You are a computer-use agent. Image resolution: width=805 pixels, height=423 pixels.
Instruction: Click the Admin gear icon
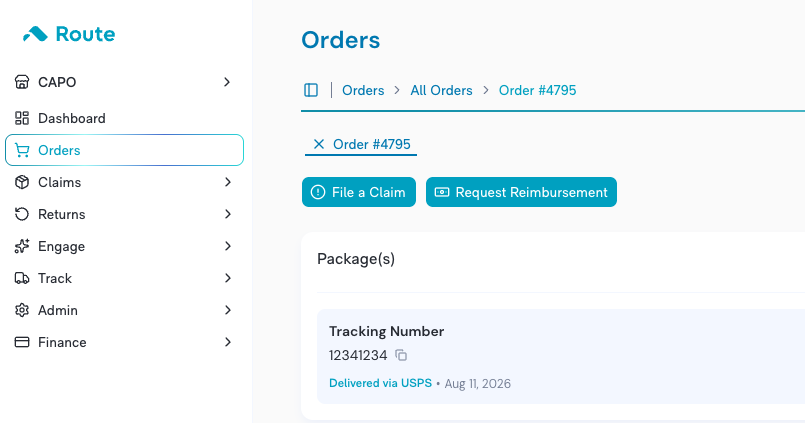(x=22, y=310)
